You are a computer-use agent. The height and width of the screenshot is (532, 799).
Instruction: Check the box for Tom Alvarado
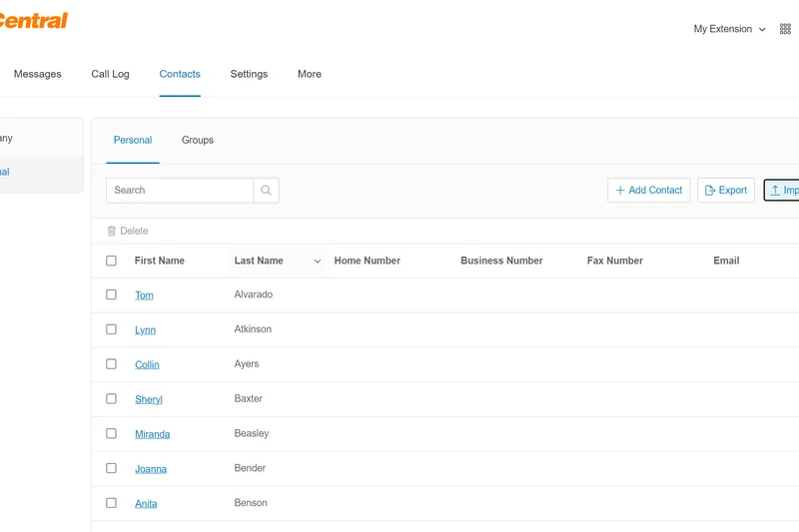[111, 294]
